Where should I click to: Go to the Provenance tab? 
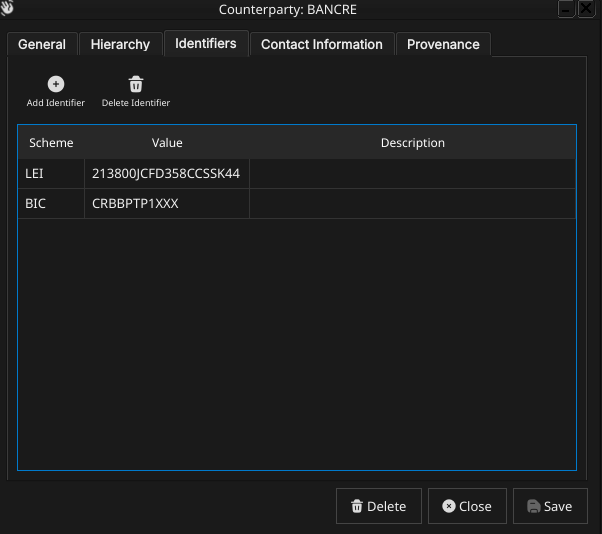pyautogui.click(x=443, y=44)
